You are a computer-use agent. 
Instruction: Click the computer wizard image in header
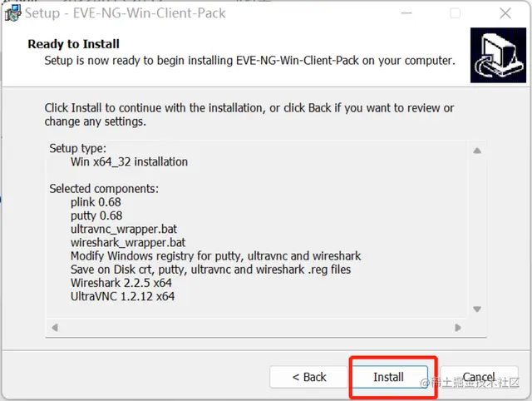[497, 55]
